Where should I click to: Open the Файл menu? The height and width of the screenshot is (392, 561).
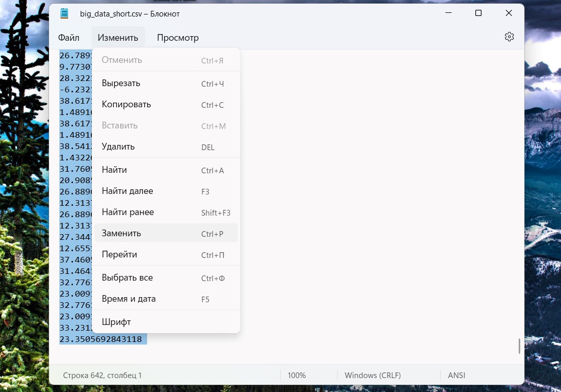tap(69, 38)
